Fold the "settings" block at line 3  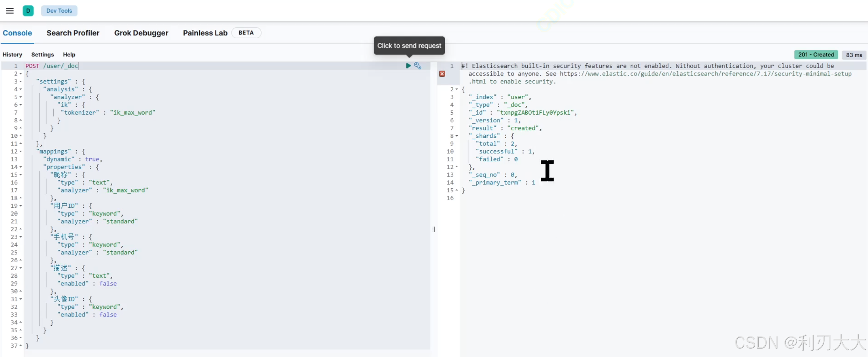click(21, 81)
